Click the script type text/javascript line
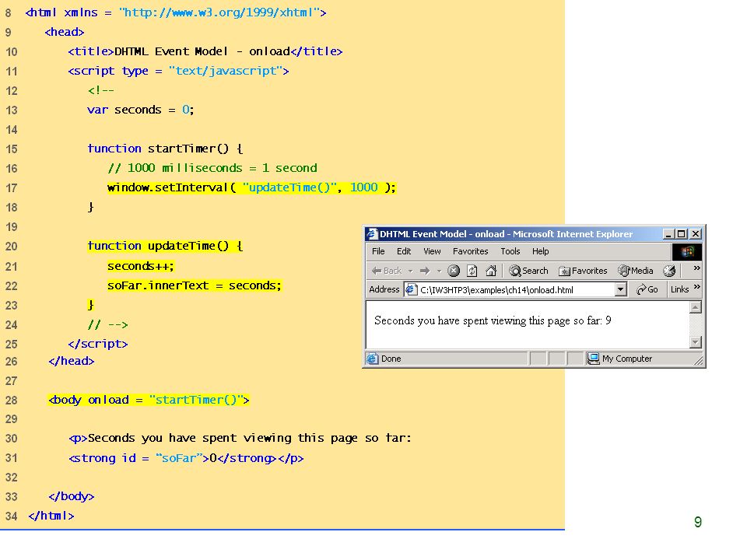Image resolution: width=747 pixels, height=560 pixels. (178, 71)
